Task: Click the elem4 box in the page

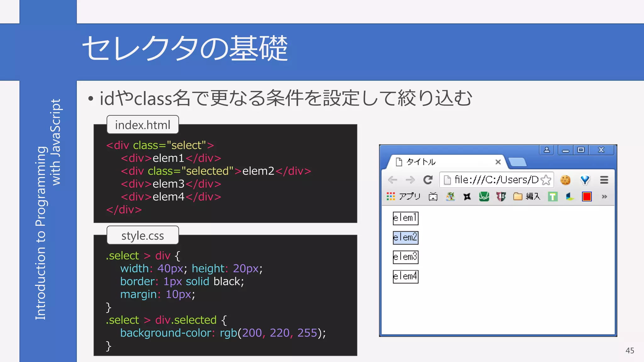Action: (406, 277)
